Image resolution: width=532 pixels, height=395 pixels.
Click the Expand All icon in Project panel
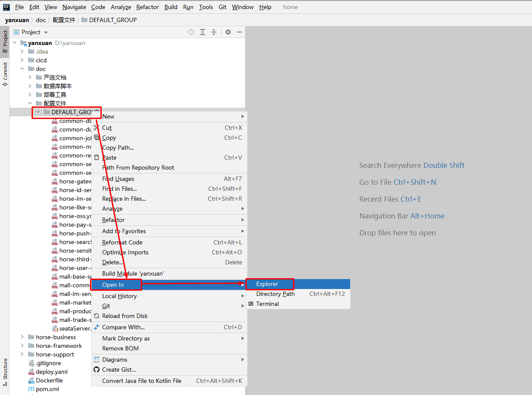(x=203, y=32)
